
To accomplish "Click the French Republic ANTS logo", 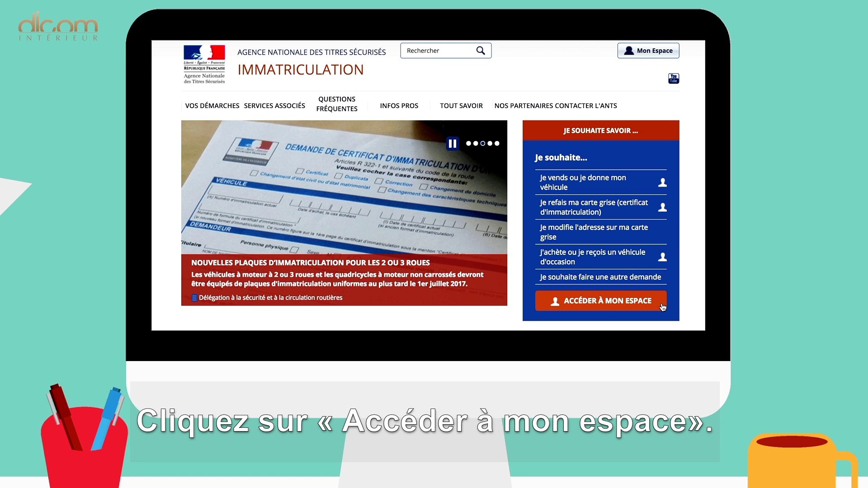I will click(x=204, y=64).
